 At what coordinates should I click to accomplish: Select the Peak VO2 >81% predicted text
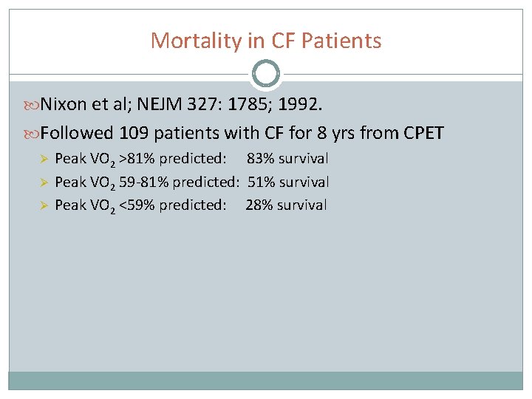pyautogui.click(x=140, y=159)
